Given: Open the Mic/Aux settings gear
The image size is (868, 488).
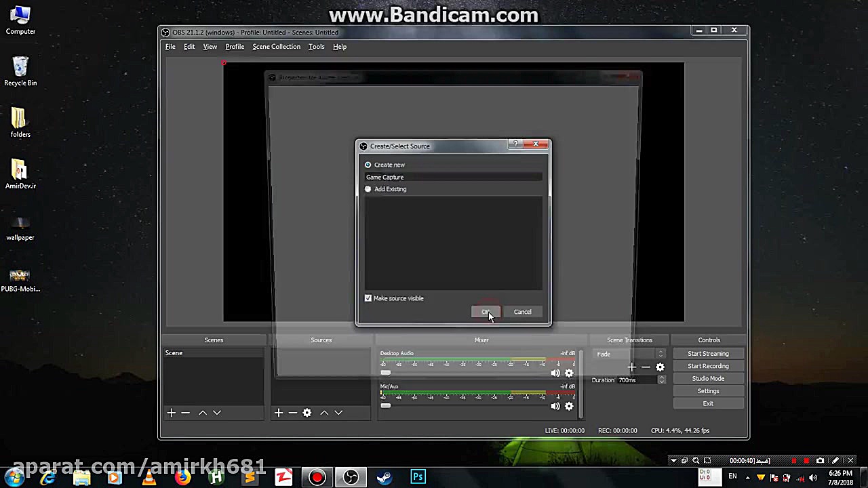Looking at the screenshot, I should click(569, 406).
